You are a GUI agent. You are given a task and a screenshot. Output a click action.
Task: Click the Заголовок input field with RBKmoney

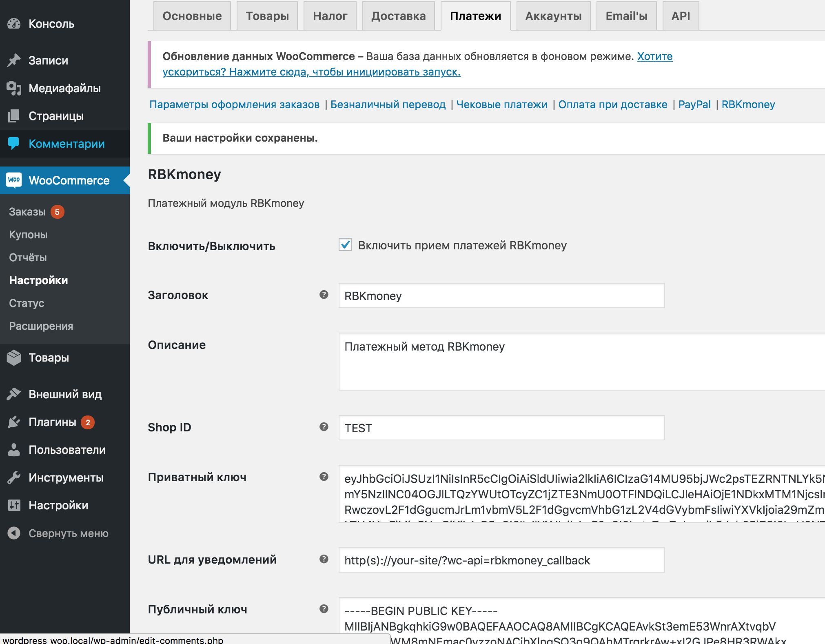pos(501,295)
